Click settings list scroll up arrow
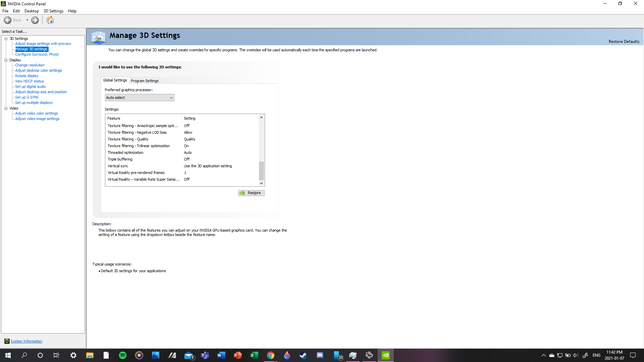The width and height of the screenshot is (644, 362). [261, 117]
